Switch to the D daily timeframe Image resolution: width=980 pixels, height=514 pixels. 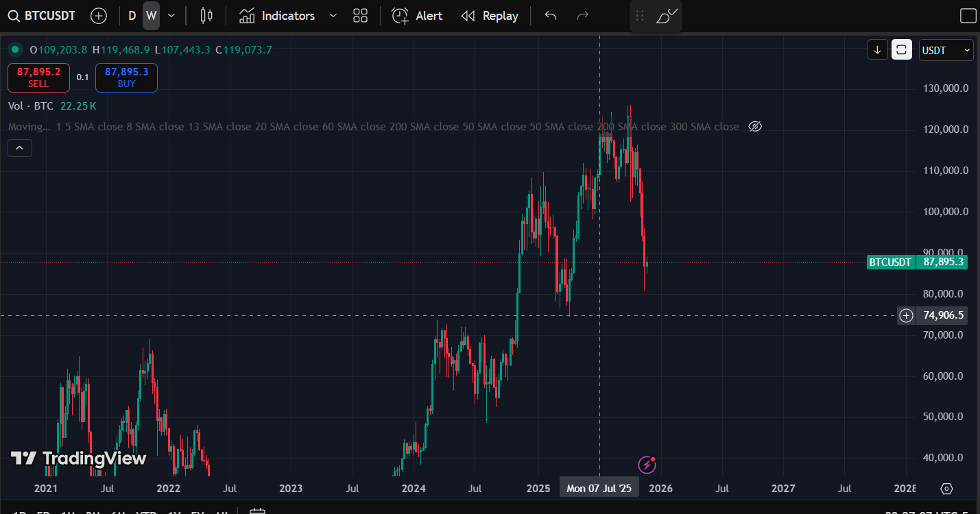point(132,16)
